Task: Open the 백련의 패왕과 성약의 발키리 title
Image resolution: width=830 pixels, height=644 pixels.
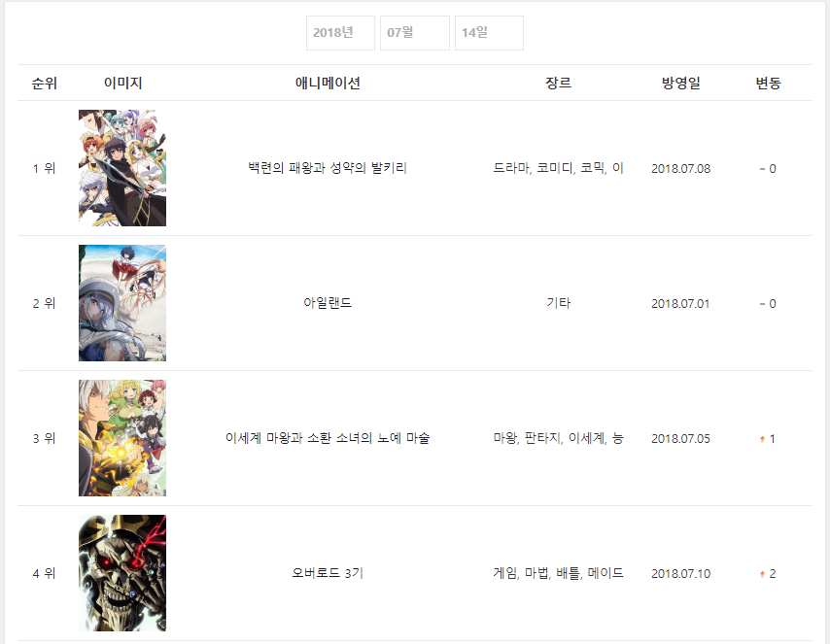Action: [x=328, y=168]
